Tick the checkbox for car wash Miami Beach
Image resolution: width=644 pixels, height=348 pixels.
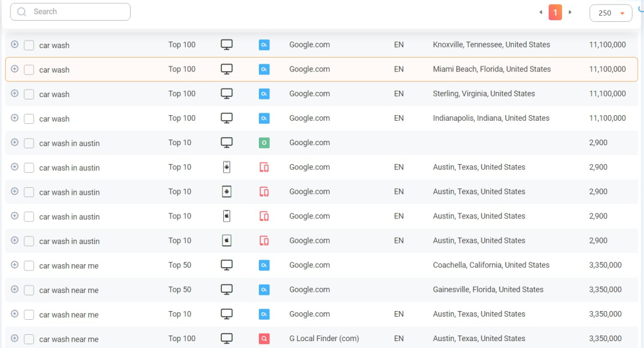coord(29,69)
